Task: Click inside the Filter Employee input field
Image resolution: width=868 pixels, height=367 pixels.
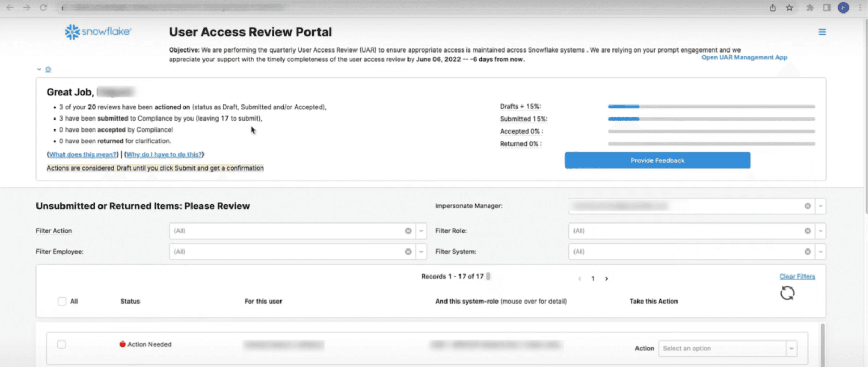Action: point(286,252)
